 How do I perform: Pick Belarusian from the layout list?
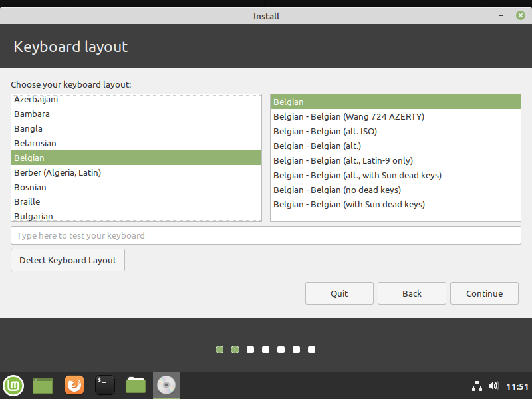136,143
